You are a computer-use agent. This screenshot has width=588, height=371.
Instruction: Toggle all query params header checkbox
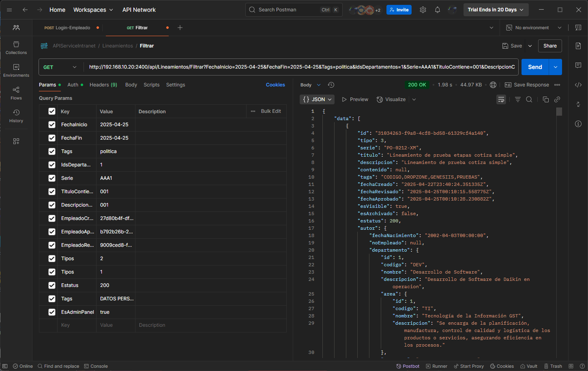pos(52,111)
